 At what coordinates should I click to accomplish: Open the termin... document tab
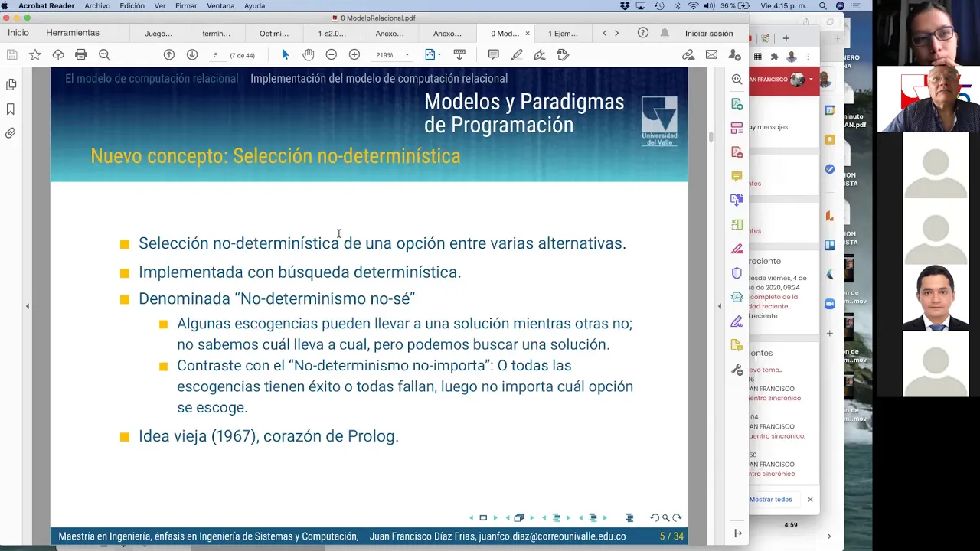point(217,34)
